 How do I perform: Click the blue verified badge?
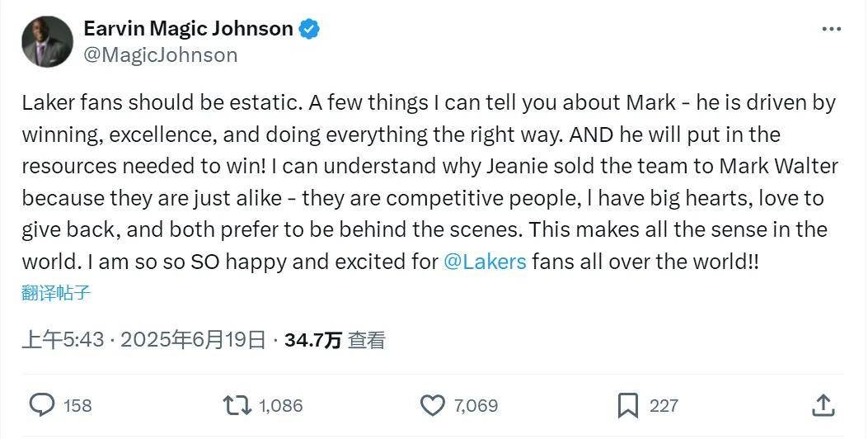[310, 30]
